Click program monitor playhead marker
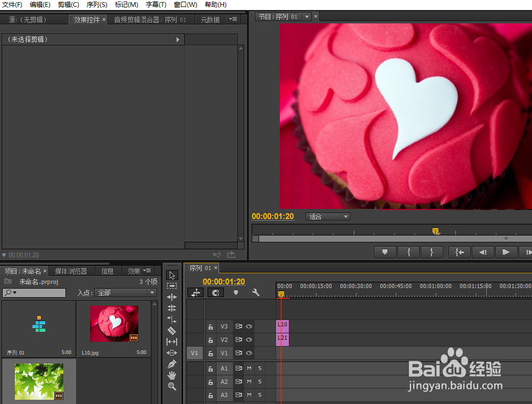The height and width of the screenshot is (404, 532). coord(436,231)
